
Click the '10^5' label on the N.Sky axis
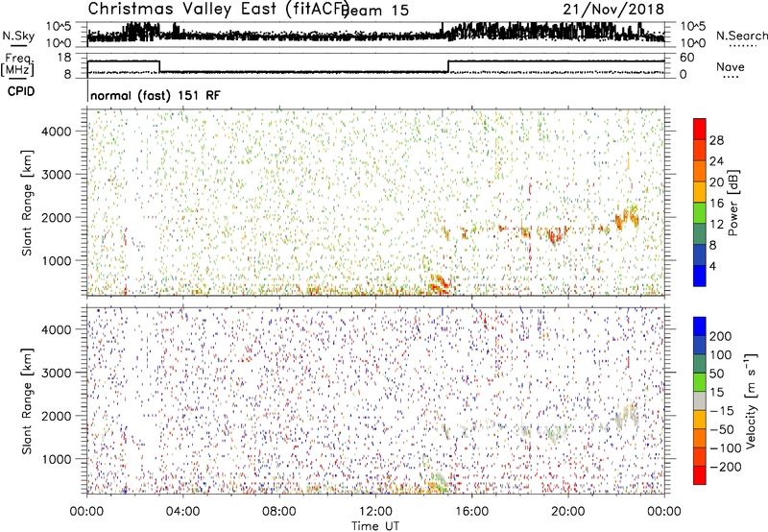click(x=59, y=26)
